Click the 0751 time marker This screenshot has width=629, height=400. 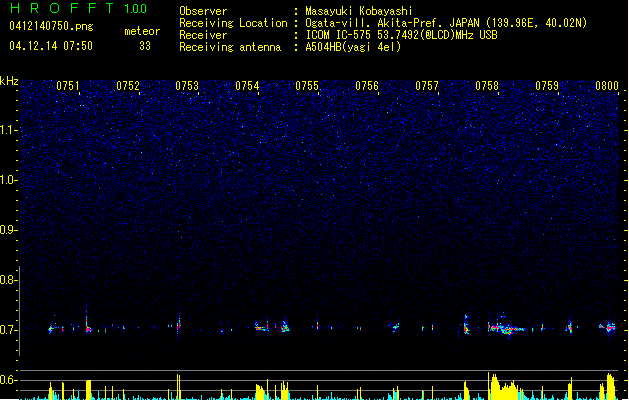pyautogui.click(x=68, y=86)
